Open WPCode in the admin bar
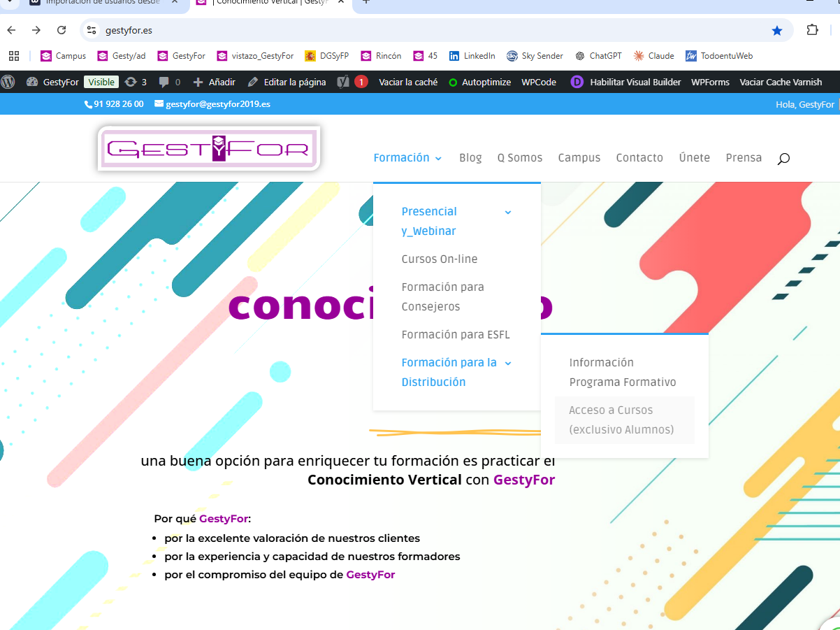This screenshot has height=630, width=840. click(539, 82)
